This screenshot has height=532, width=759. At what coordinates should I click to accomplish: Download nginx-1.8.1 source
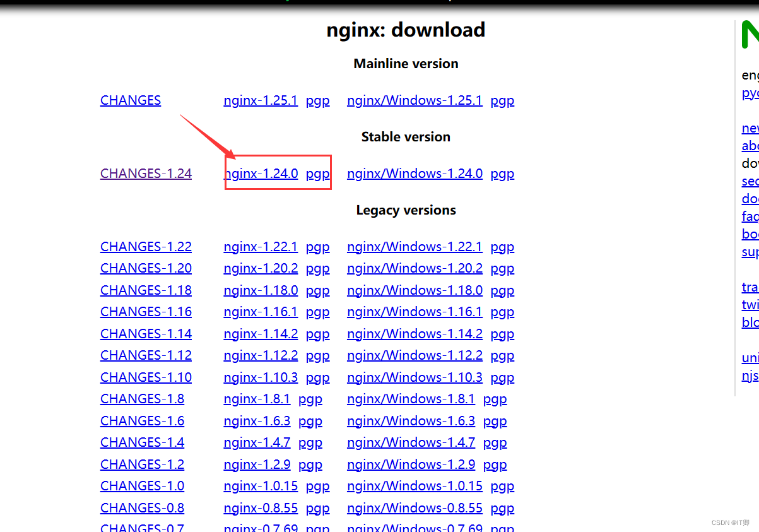[x=257, y=399]
